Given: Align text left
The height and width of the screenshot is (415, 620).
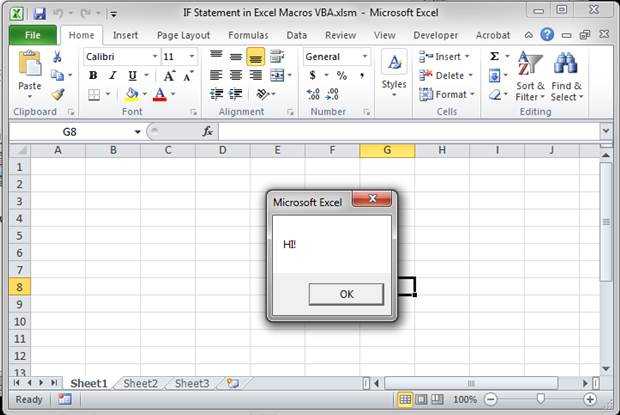Looking at the screenshot, I should pyautogui.click(x=216, y=75).
